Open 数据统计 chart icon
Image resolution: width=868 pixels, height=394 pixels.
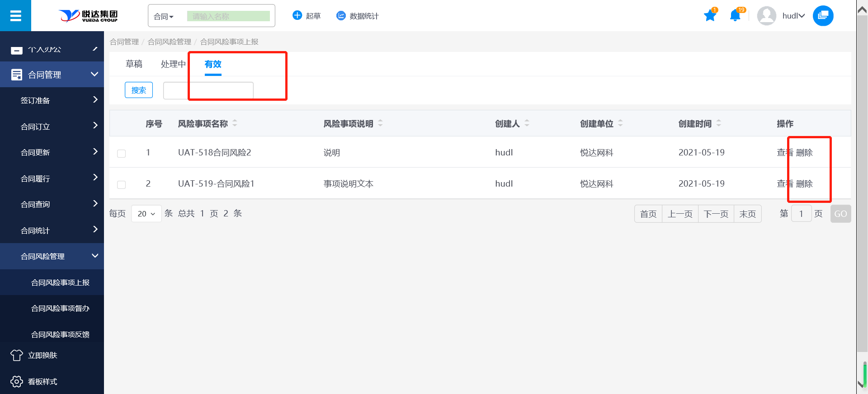[341, 16]
